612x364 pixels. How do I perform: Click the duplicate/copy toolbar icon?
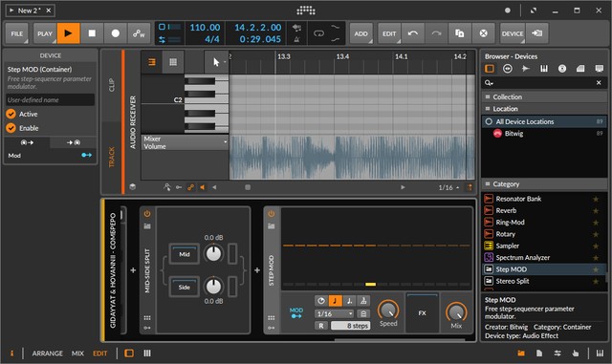pyautogui.click(x=460, y=33)
